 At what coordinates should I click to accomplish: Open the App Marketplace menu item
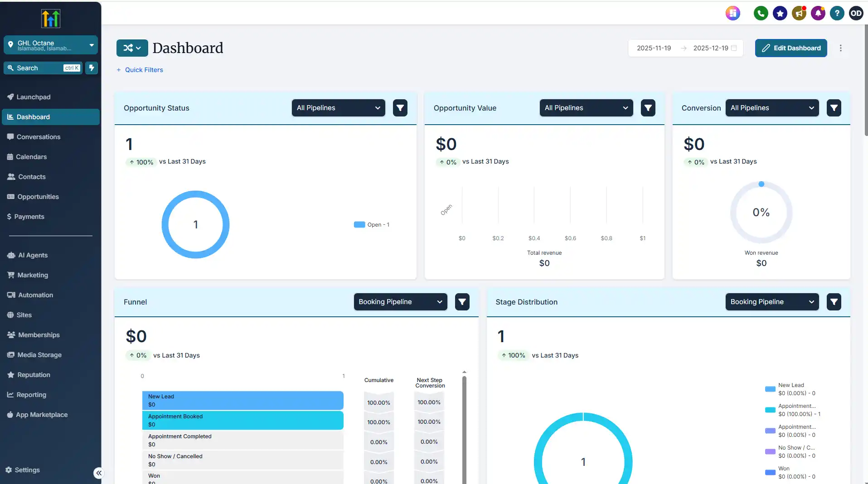(42, 414)
